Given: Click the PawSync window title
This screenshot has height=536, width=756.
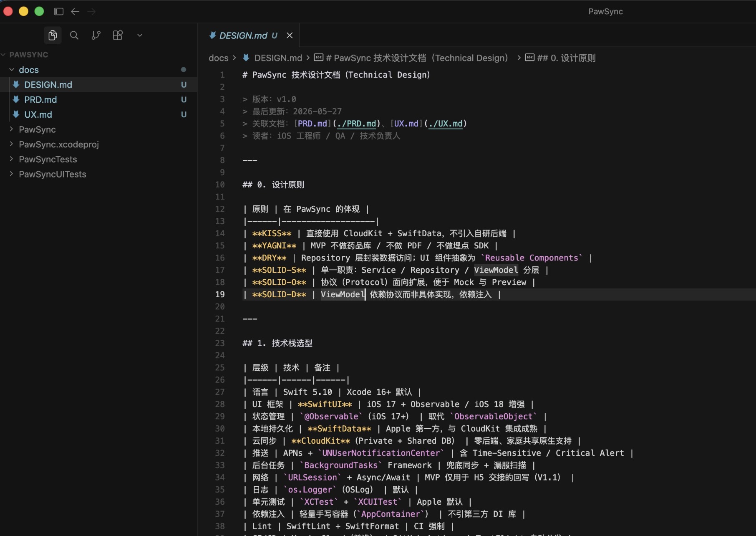Looking at the screenshot, I should [605, 12].
